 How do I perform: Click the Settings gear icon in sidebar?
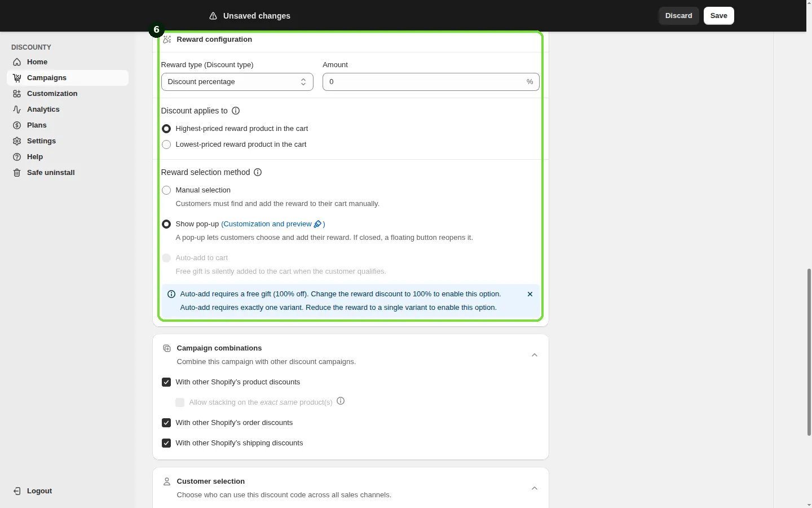(x=17, y=141)
